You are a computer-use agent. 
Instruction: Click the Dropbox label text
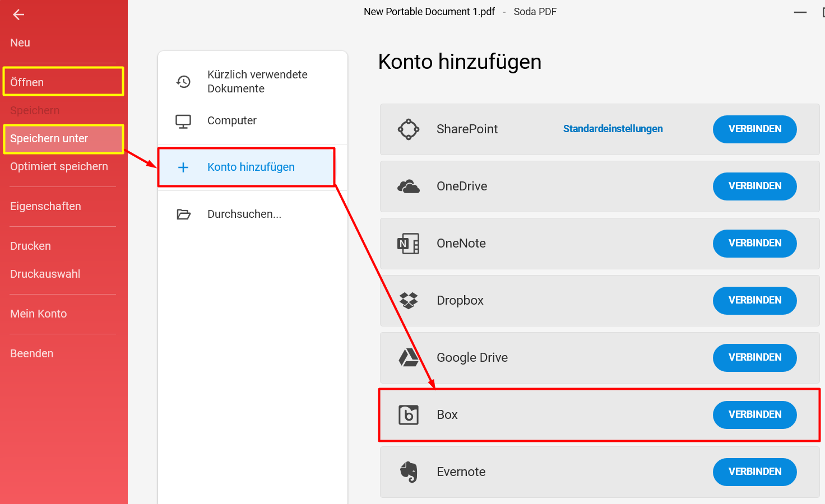click(460, 300)
